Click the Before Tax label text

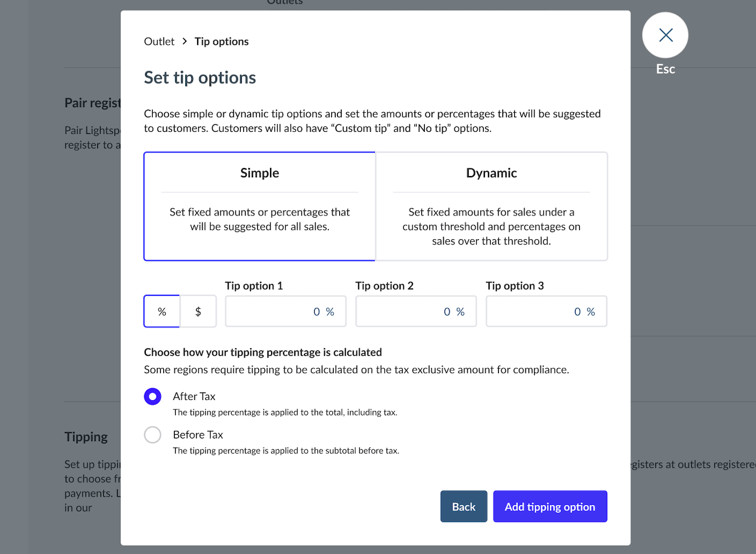(198, 435)
